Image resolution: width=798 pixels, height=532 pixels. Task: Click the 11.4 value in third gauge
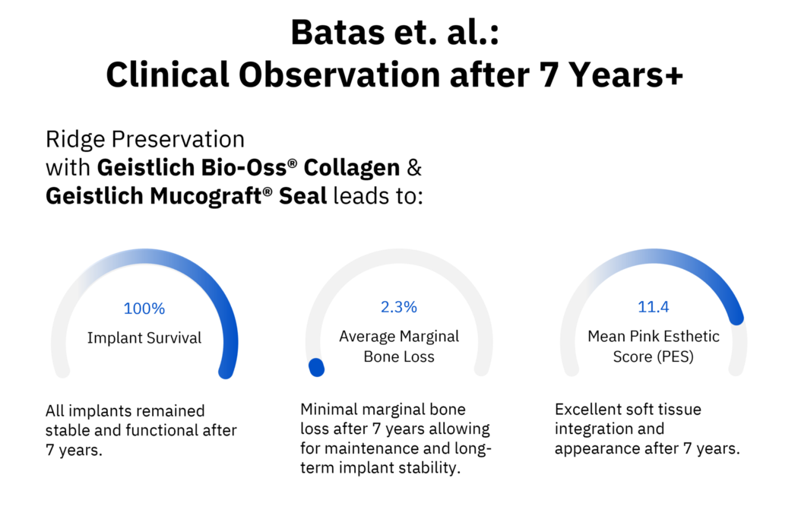coord(654,307)
